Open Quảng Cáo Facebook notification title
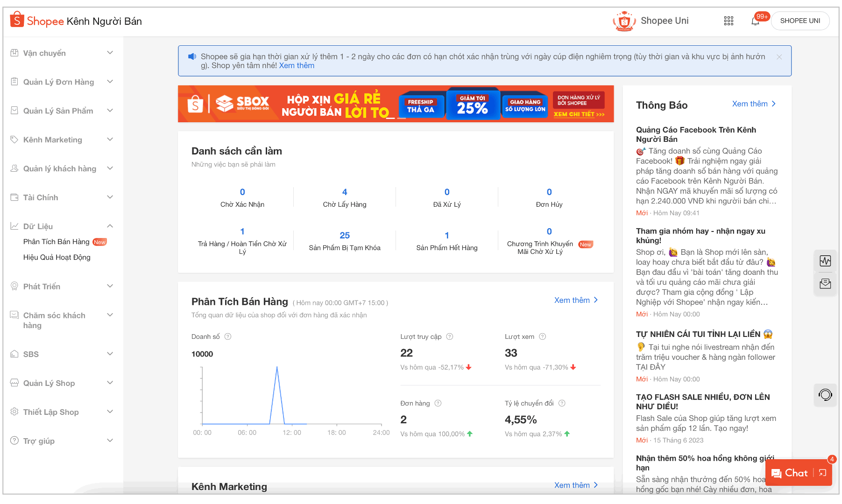This screenshot has height=504, width=842. (696, 134)
